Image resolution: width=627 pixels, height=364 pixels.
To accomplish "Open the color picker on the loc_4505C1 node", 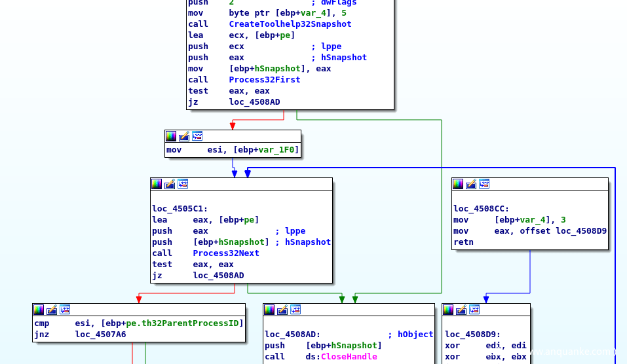I will (157, 184).
